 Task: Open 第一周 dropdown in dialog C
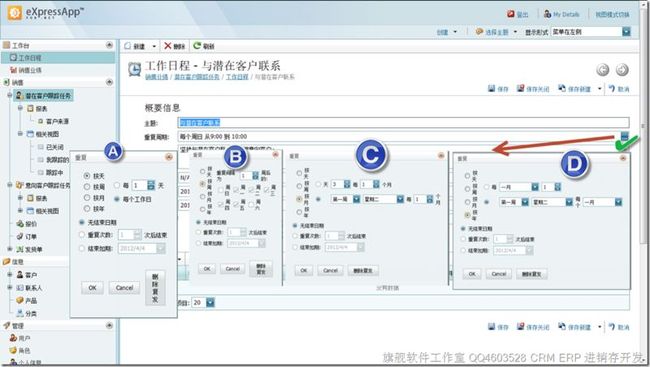pos(356,199)
